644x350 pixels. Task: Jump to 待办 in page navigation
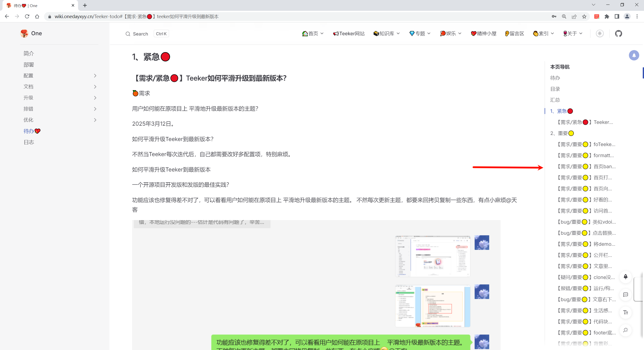[555, 78]
